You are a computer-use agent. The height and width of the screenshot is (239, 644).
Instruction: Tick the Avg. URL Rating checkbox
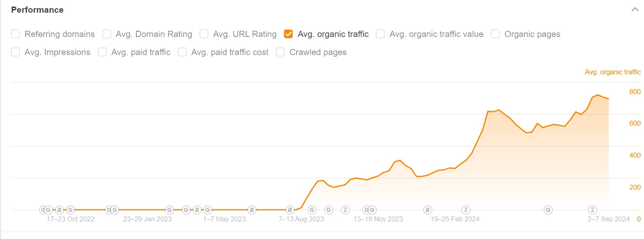[204, 34]
